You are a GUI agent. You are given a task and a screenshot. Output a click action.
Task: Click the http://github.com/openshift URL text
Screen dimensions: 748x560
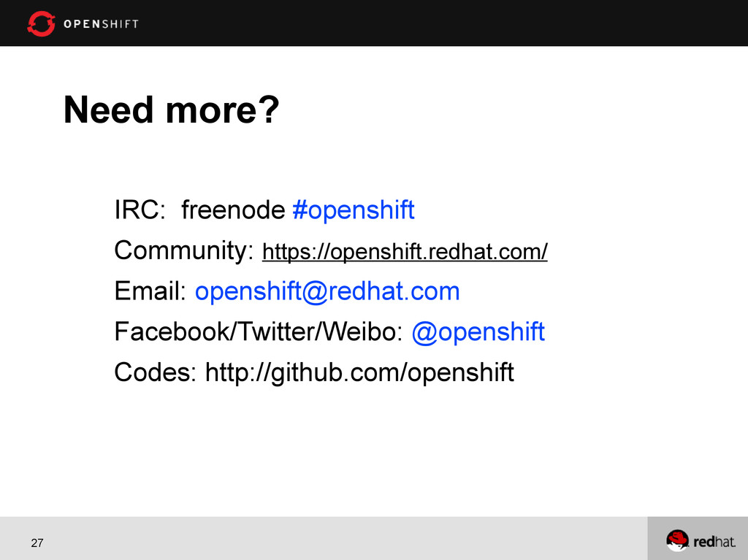pyautogui.click(x=359, y=372)
